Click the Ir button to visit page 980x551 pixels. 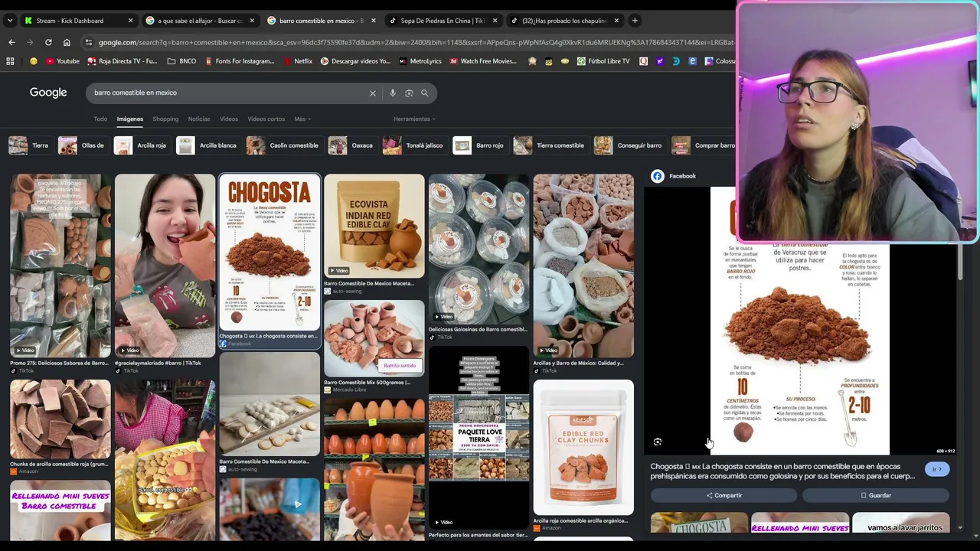(936, 469)
